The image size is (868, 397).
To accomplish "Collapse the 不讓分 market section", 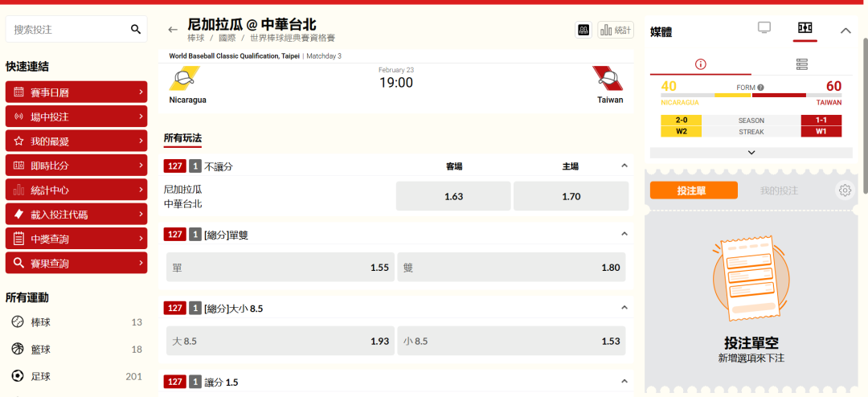I will pyautogui.click(x=624, y=166).
